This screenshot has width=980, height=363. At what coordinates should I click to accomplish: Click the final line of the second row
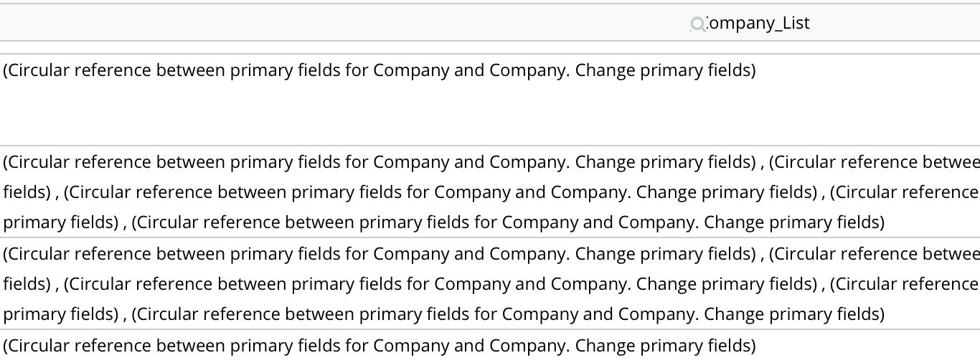[x=443, y=222]
